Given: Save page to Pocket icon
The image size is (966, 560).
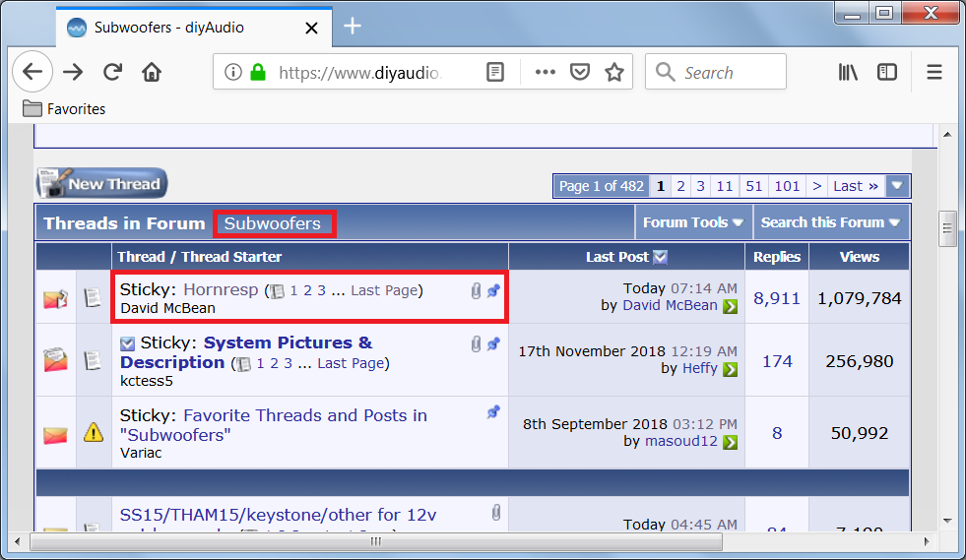Looking at the screenshot, I should tap(580, 72).
